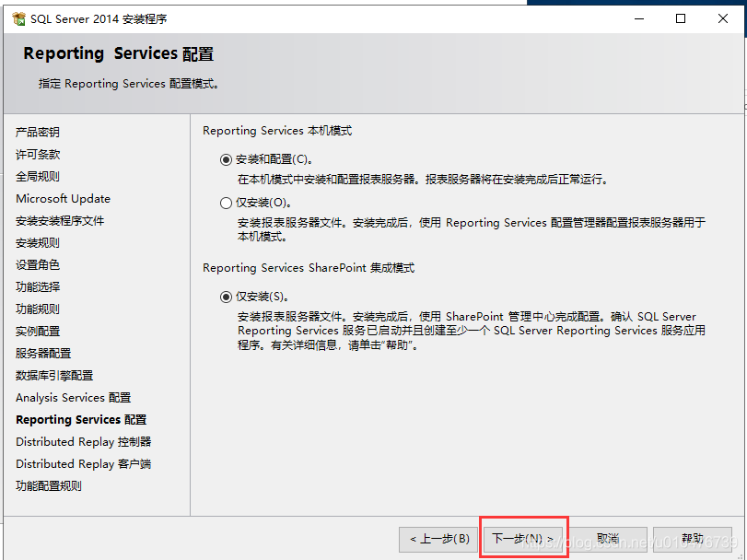Click the SQL Server setup title bar icon
The width and height of the screenshot is (747, 560).
pyautogui.click(x=19, y=18)
